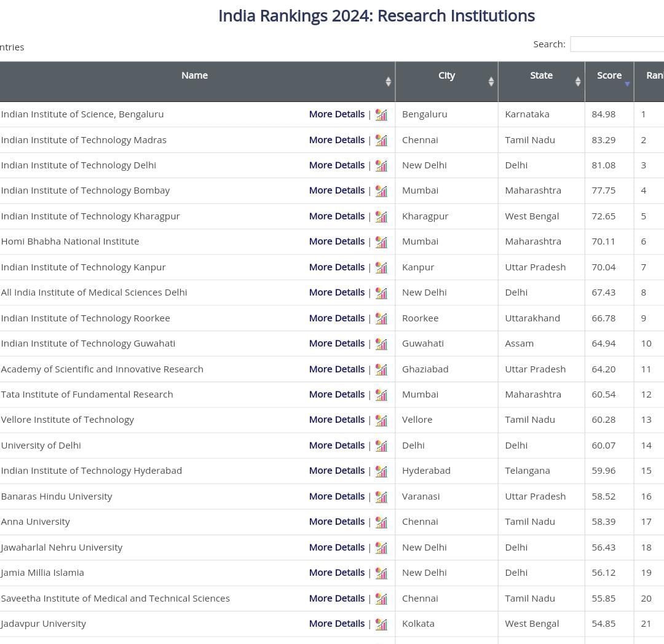
Task: Show More Details for IIT Bombay
Action: 337,190
